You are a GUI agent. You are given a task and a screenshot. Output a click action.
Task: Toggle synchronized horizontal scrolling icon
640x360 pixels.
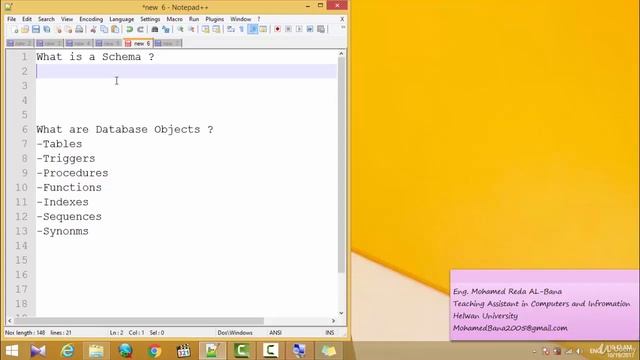(x=216, y=29)
